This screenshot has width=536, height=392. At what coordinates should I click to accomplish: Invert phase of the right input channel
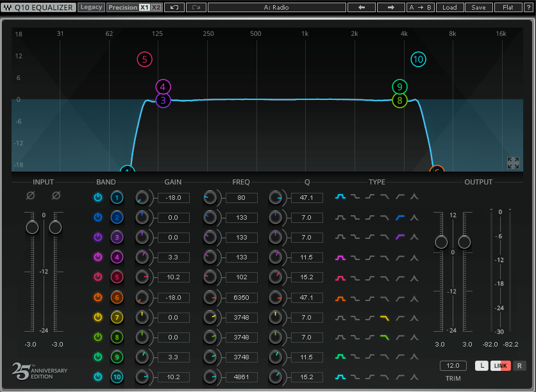(x=56, y=195)
